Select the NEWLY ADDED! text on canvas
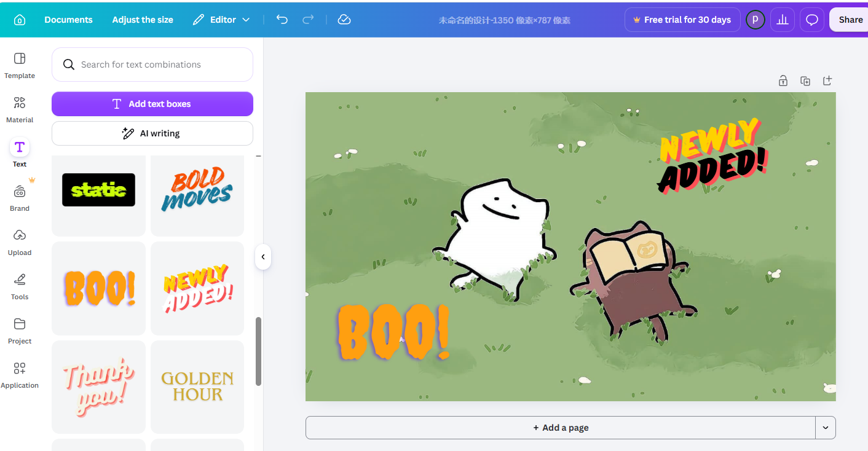 click(712, 156)
